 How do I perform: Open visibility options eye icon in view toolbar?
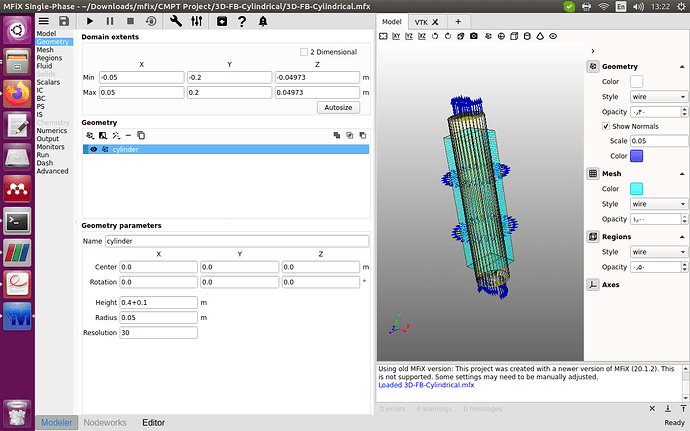(553, 36)
